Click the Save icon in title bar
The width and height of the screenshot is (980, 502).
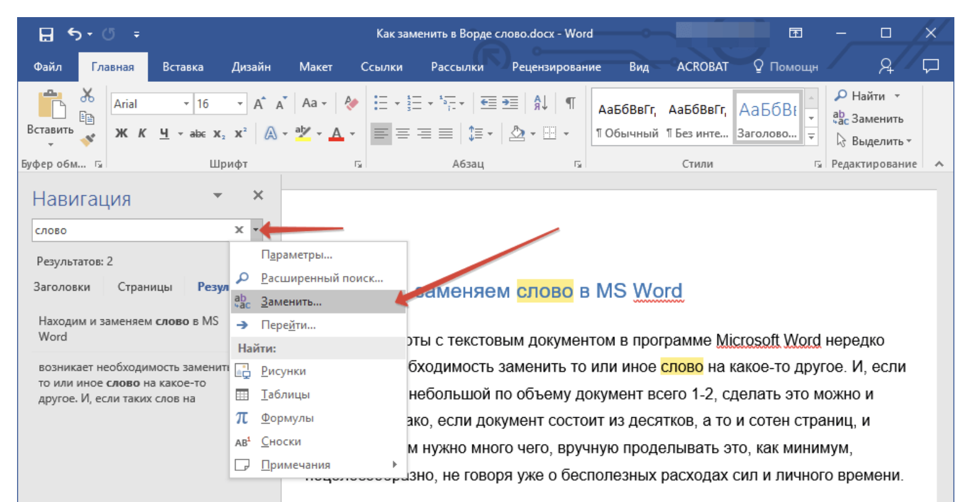pos(46,34)
